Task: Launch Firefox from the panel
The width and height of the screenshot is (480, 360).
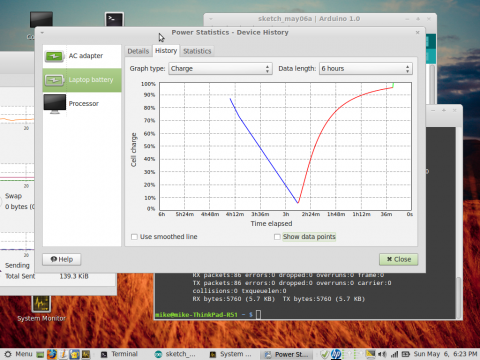Action: 52,354
